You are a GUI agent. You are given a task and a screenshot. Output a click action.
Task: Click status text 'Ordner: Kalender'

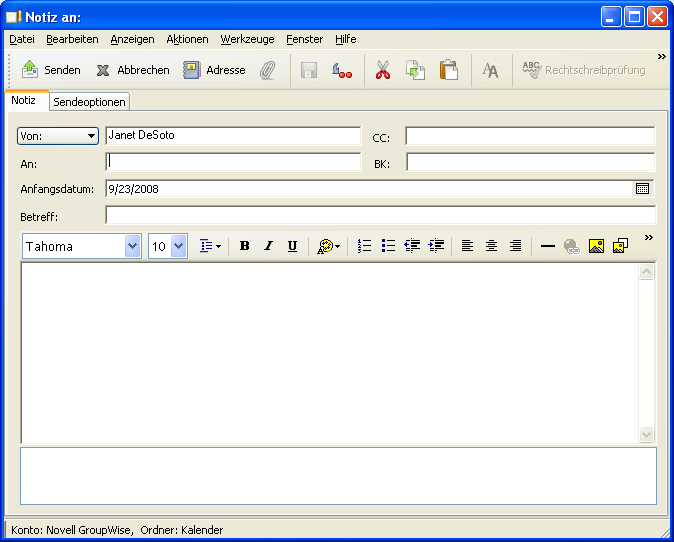[182, 530]
